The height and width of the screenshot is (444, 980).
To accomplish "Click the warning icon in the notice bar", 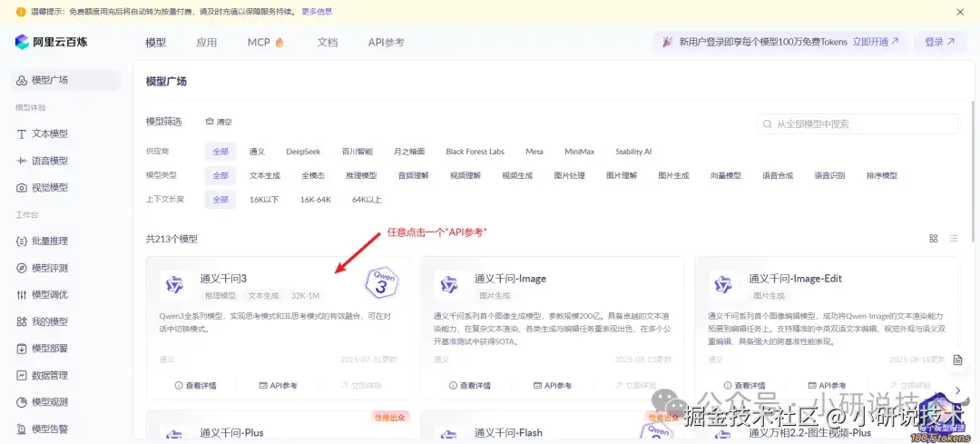I will point(21,11).
